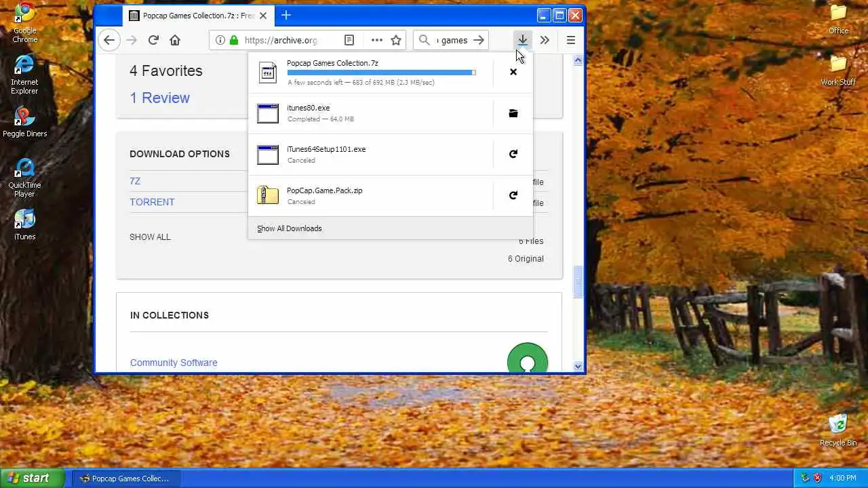Click the PopCap.Game.Pack.zip archive icon

click(x=268, y=195)
